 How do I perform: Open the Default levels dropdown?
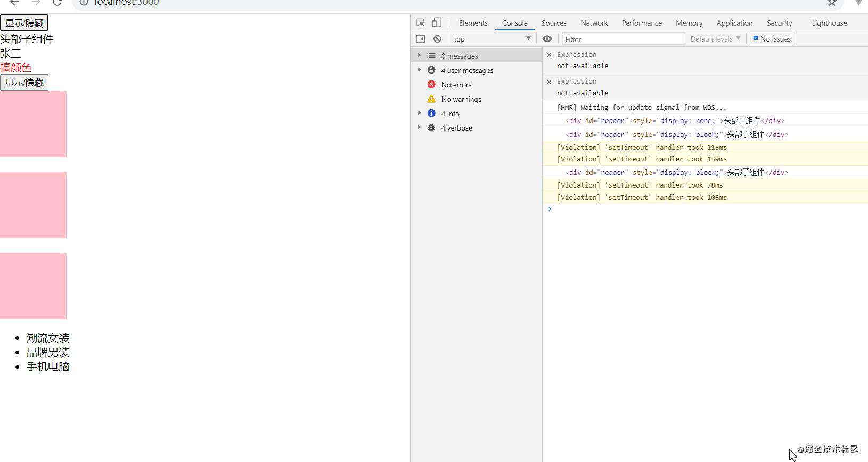coord(715,39)
